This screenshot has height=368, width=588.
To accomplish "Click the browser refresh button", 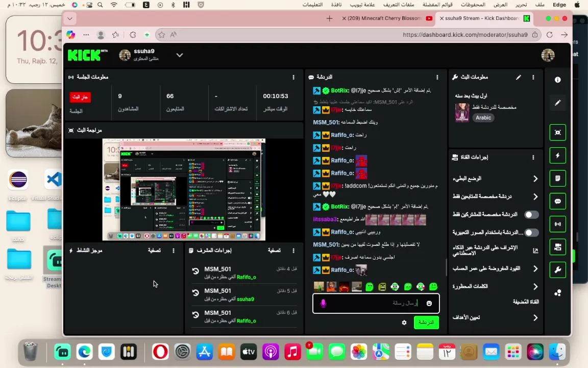I will 549,35.
